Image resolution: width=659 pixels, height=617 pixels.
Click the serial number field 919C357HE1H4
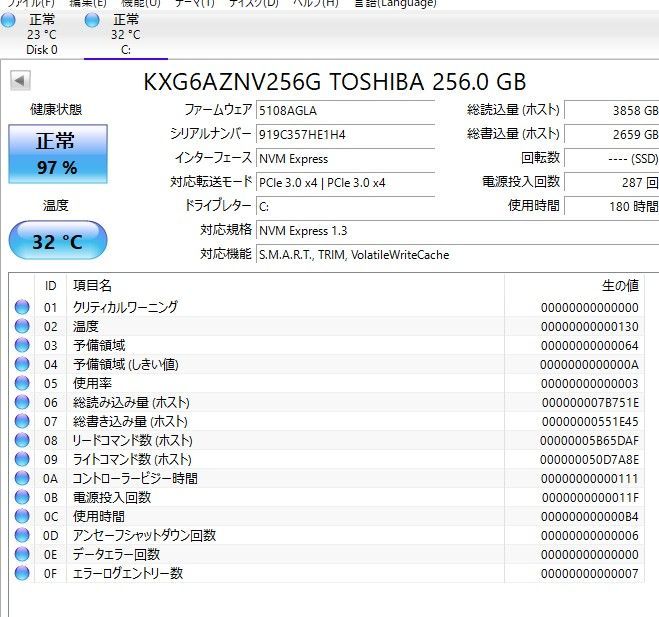tap(345, 134)
